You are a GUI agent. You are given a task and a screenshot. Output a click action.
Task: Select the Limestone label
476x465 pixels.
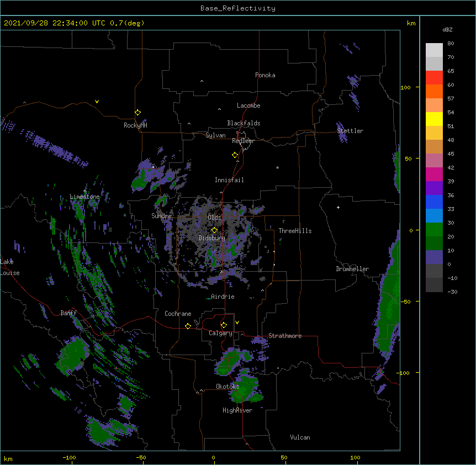pos(84,197)
